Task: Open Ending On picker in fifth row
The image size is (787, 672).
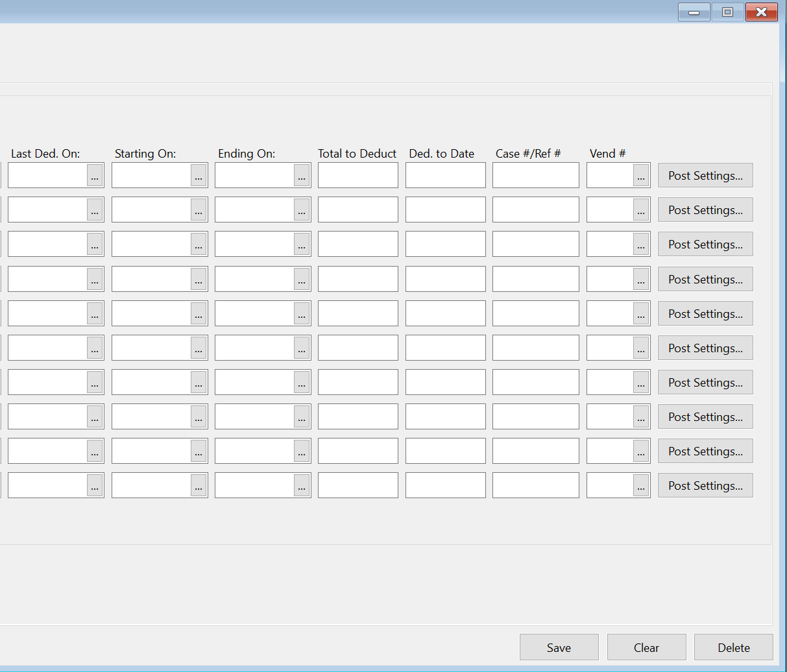Action: click(302, 314)
